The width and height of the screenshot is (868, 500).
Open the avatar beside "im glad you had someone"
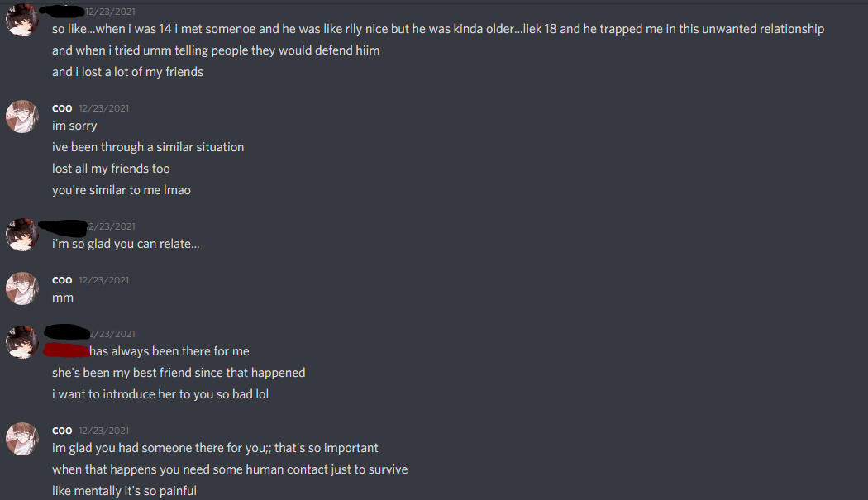pos(22,439)
